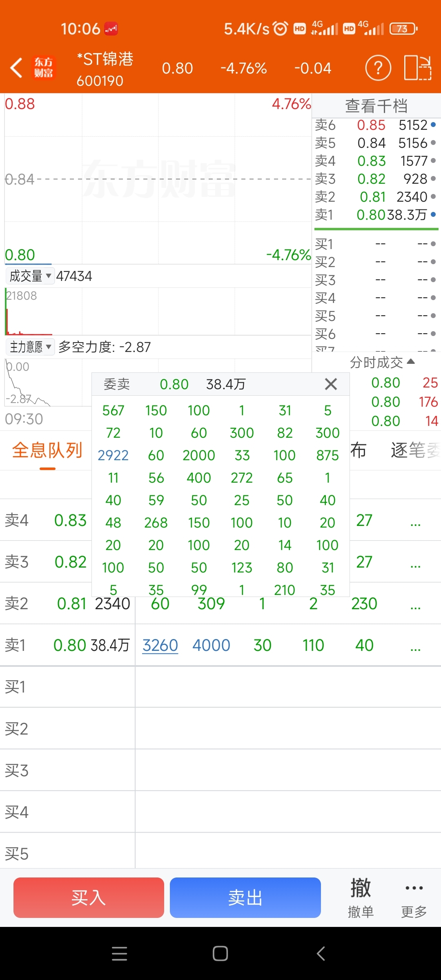Tap the alarm icon in status bar
This screenshot has width=441, height=980.
[281, 29]
